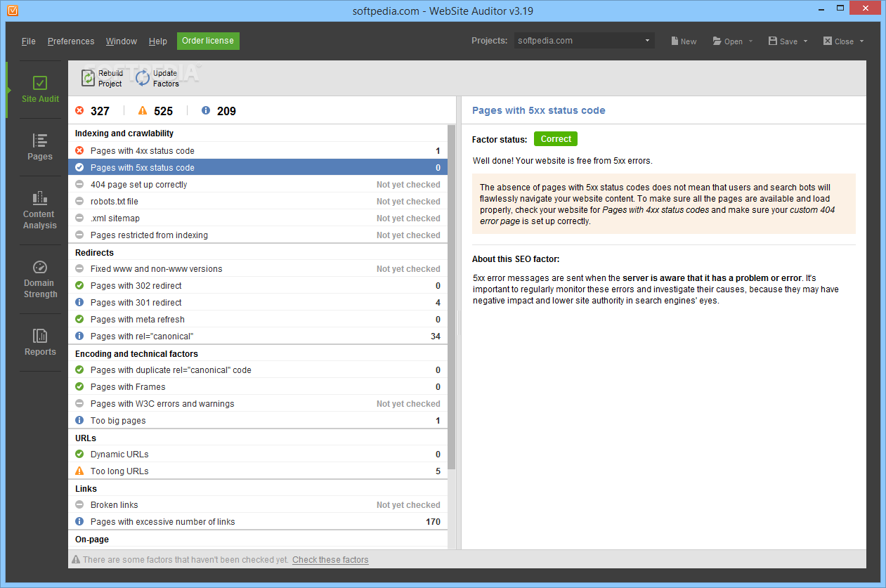Open the Pages section in sidebar
Viewport: 886px width, 588px height.
(40, 147)
